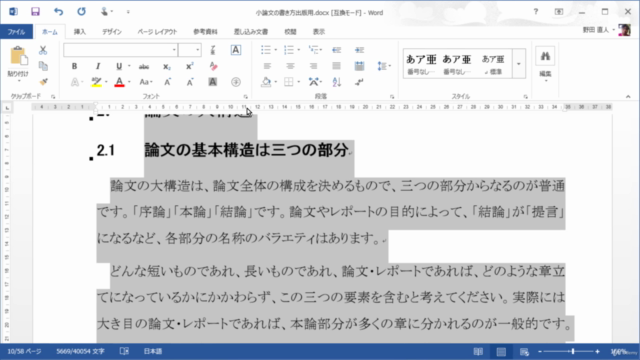Screen dimensions: 640x360
Task: Cut the selected text with scissors icon
Action: [x=43, y=50]
